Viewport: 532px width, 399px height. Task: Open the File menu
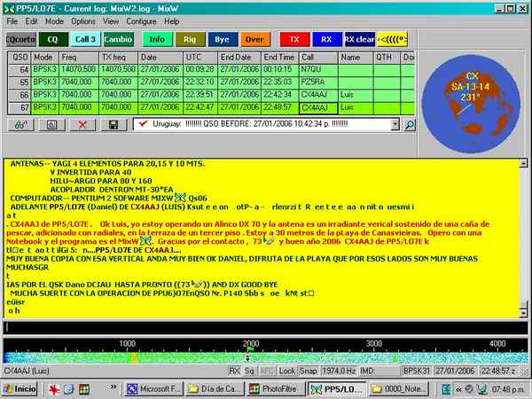(12, 21)
